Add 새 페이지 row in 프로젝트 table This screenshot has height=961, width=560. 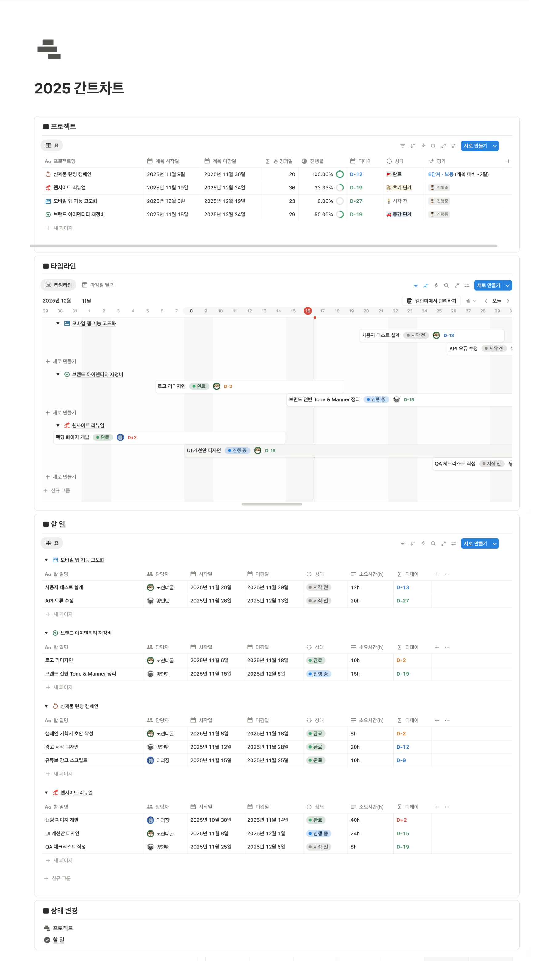59,228
